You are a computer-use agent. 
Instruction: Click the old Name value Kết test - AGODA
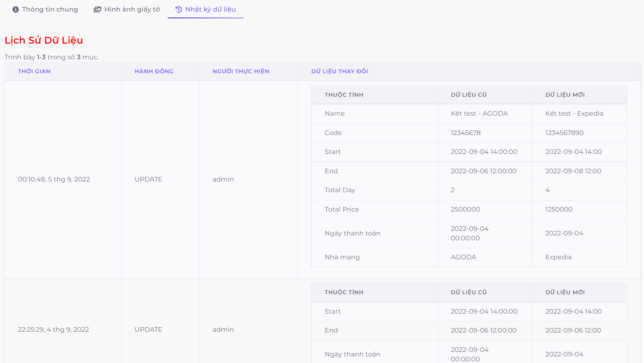point(479,114)
